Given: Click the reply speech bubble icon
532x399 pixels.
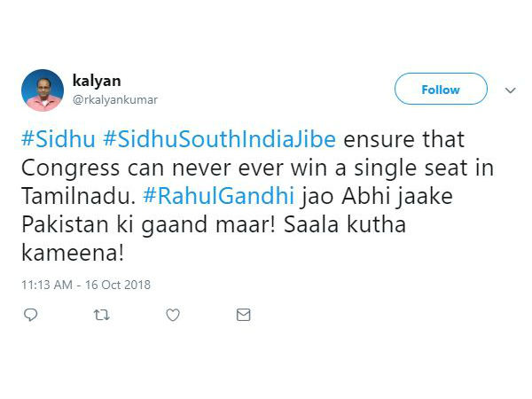Looking at the screenshot, I should pyautogui.click(x=31, y=315).
